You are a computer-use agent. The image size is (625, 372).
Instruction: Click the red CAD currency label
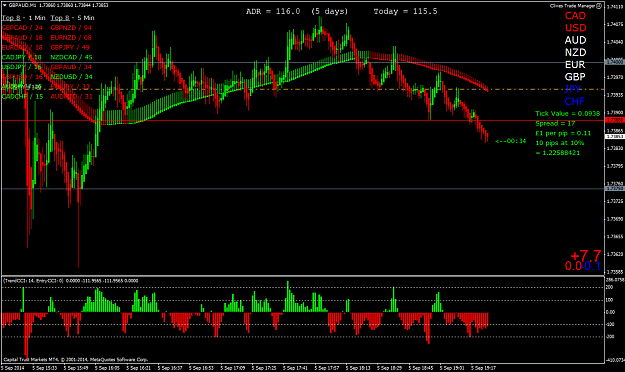(575, 16)
